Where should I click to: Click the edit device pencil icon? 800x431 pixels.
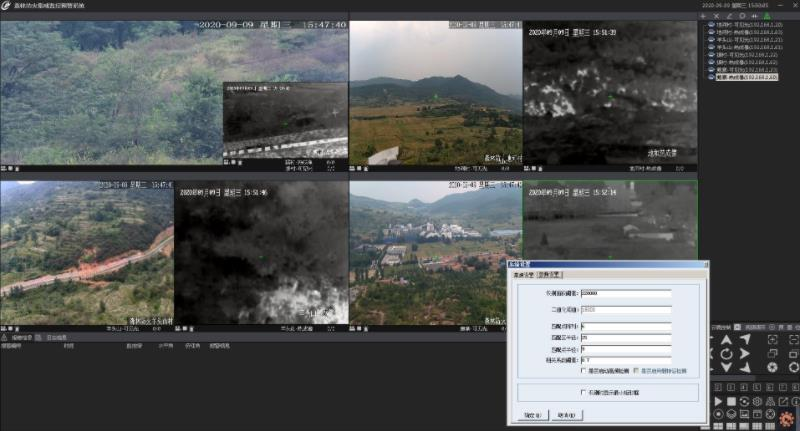pos(729,17)
